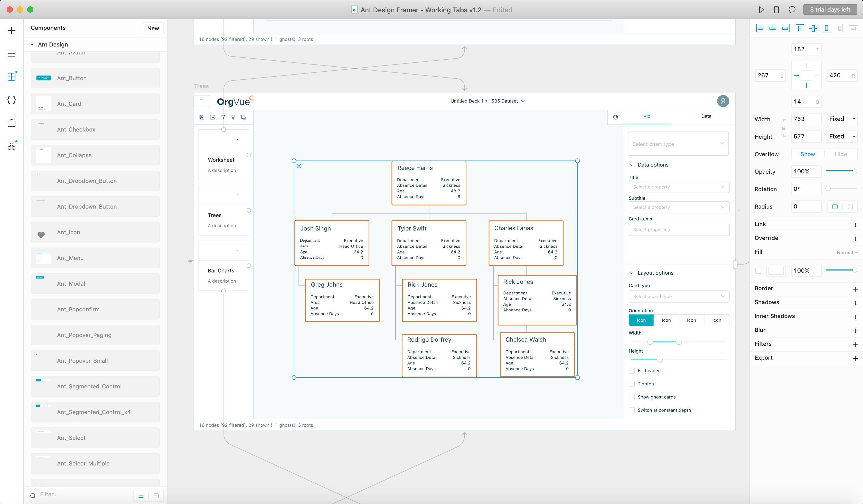This screenshot has height=504, width=863.
Task: Click the Insert plus icon in left sidebar
Action: (12, 31)
